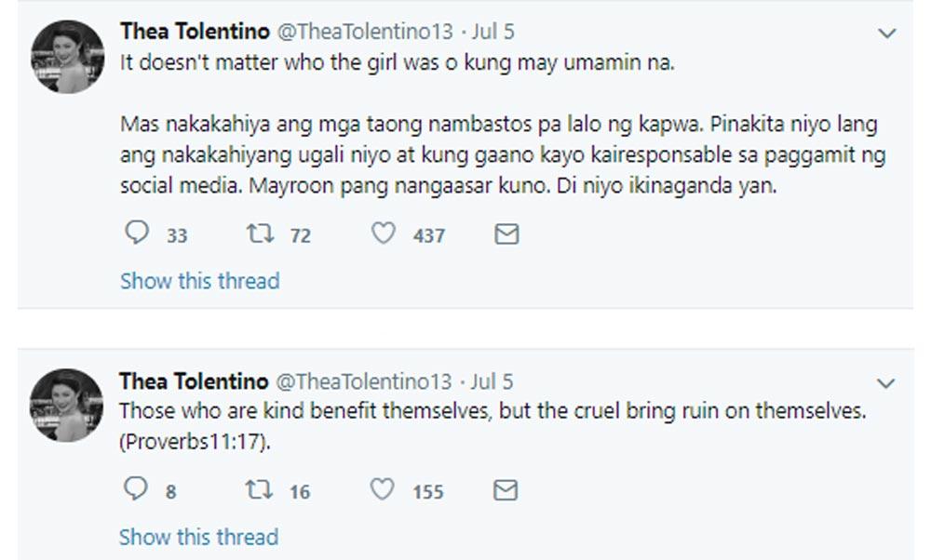Share Proverbs tweet via direct message
This screenshot has width=931, height=560.
(506, 490)
